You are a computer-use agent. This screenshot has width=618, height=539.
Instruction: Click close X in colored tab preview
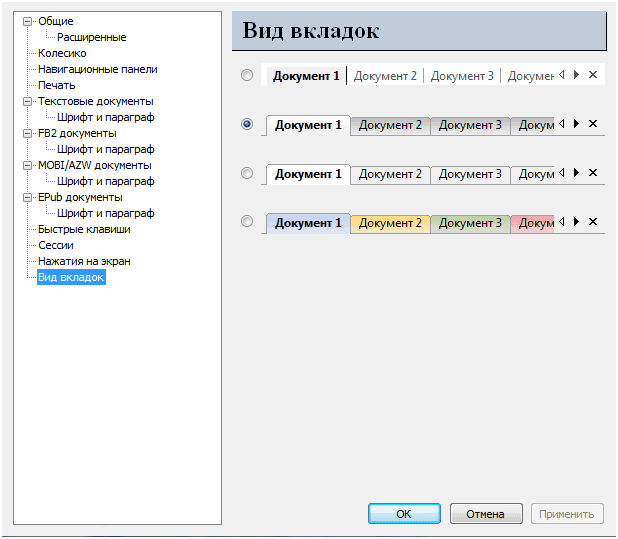(x=593, y=221)
